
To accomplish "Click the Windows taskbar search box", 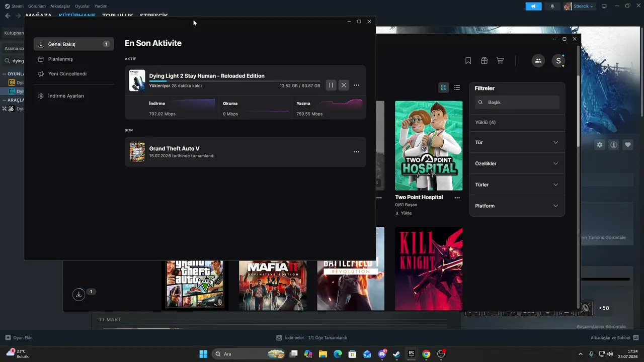I will click(x=249, y=354).
